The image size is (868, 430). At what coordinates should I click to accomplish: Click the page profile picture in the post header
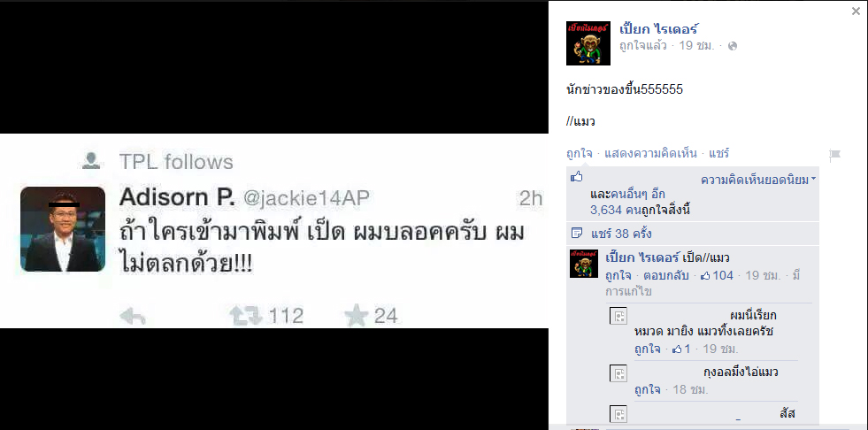588,43
